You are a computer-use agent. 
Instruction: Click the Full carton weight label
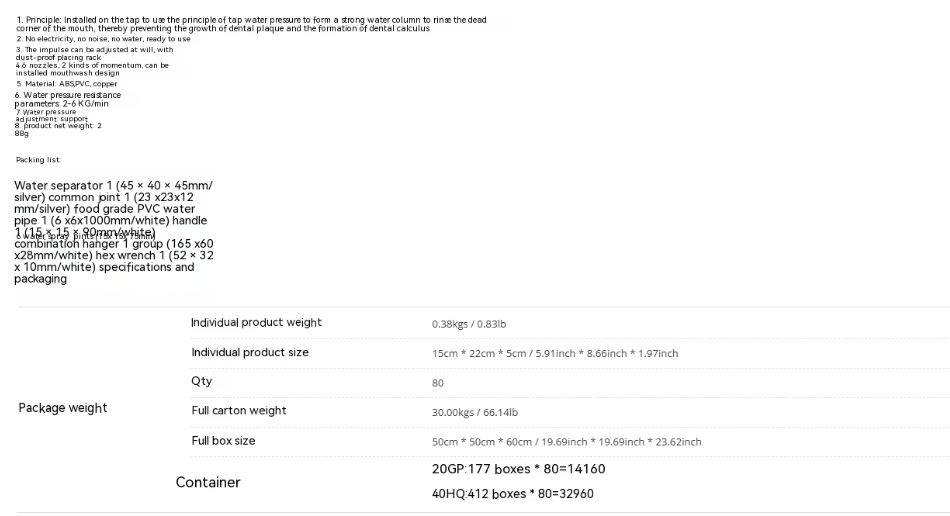pos(239,411)
